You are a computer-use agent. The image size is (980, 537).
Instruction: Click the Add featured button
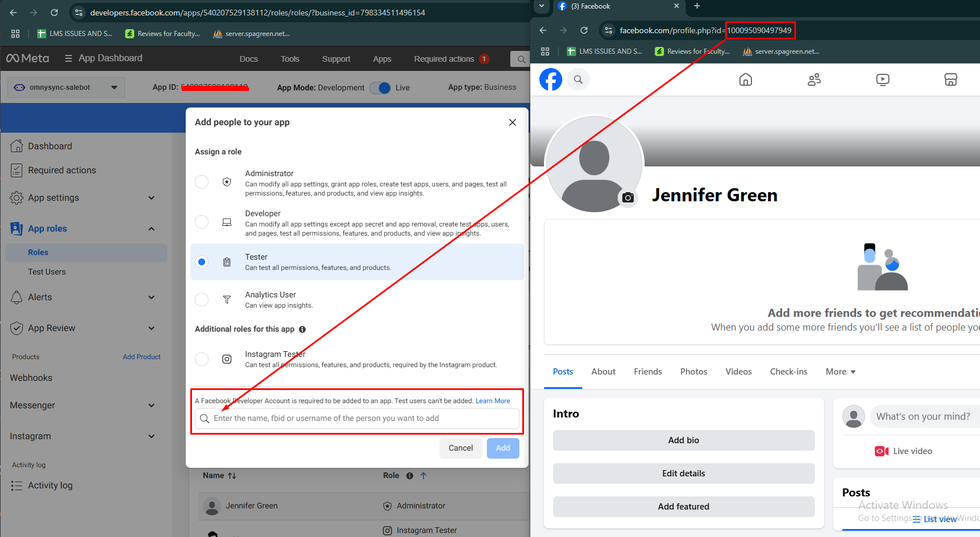(683, 507)
